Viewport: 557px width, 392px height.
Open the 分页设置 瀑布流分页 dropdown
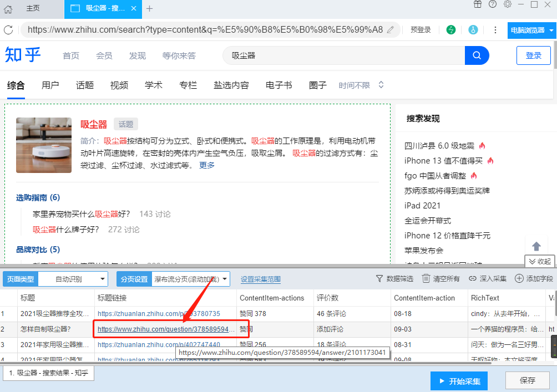pos(191,279)
